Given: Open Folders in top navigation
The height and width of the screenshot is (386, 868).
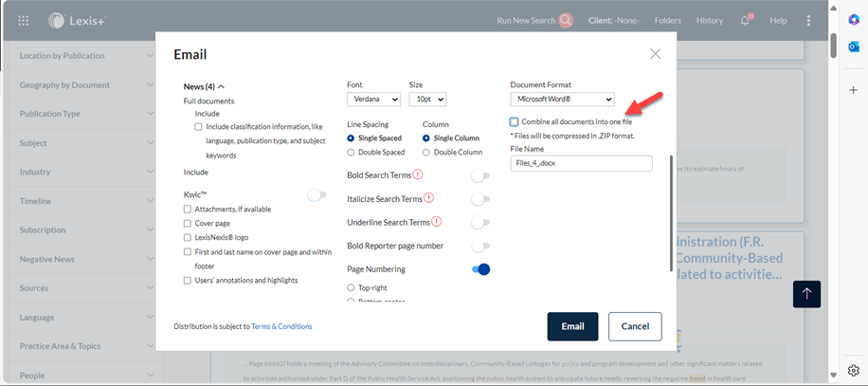Looking at the screenshot, I should click(x=668, y=21).
